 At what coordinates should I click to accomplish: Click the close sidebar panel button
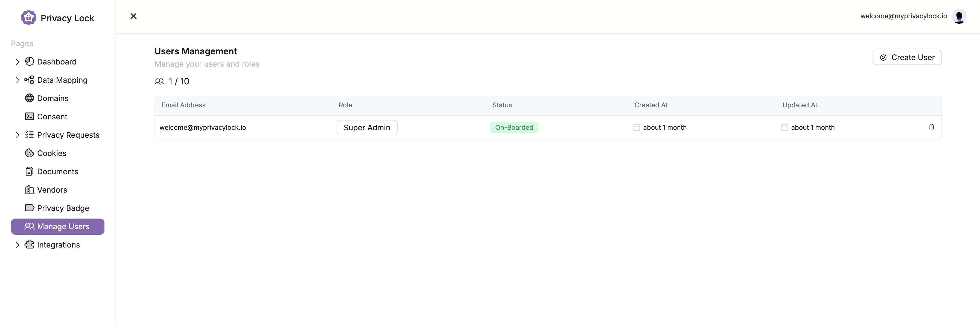[x=133, y=16]
